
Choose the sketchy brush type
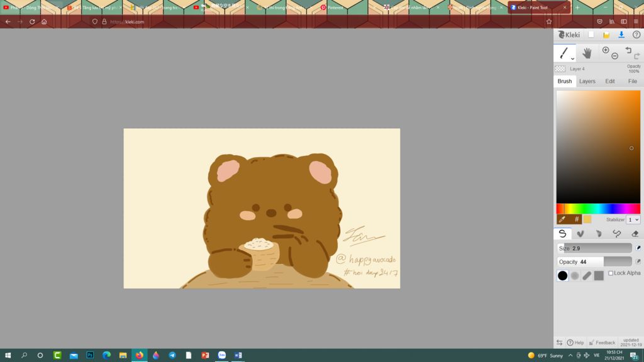(599, 234)
